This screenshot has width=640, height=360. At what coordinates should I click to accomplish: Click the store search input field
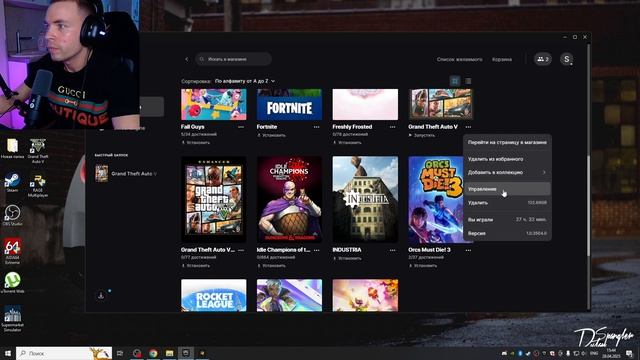(233, 59)
